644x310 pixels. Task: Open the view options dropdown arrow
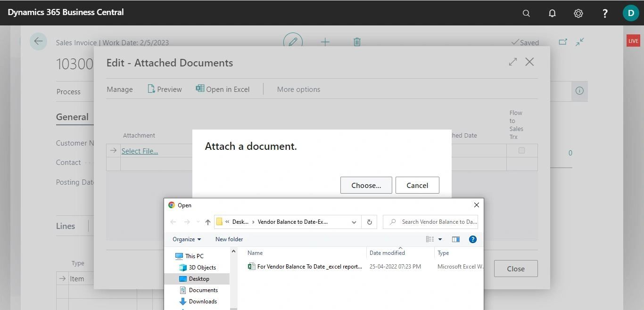(439, 239)
